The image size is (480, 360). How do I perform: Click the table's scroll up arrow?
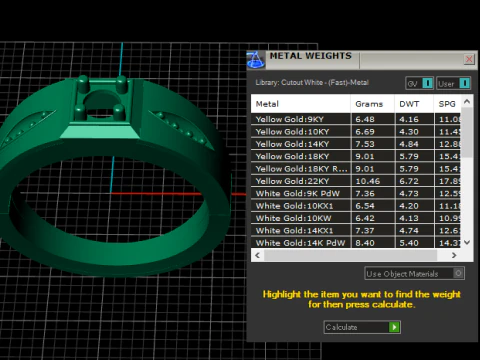467,101
